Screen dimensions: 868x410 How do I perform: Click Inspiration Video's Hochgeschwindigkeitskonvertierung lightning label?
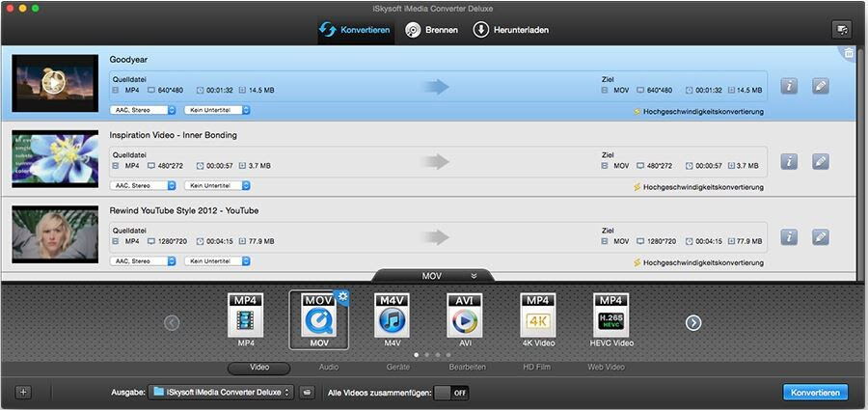click(698, 187)
